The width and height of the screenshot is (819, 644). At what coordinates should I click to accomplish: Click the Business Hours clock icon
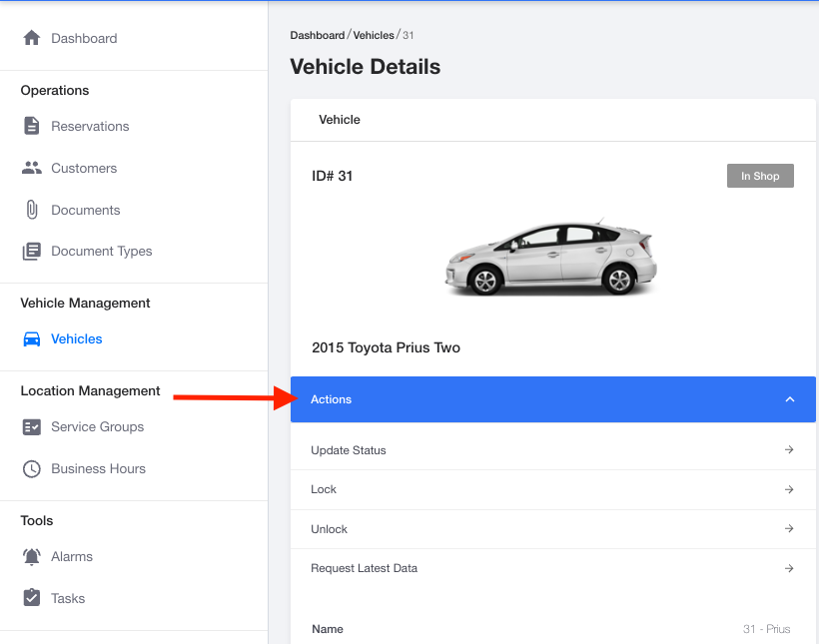tap(31, 468)
